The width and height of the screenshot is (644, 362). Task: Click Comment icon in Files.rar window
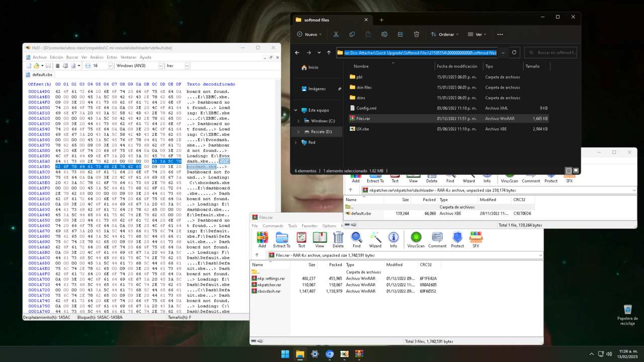click(437, 239)
